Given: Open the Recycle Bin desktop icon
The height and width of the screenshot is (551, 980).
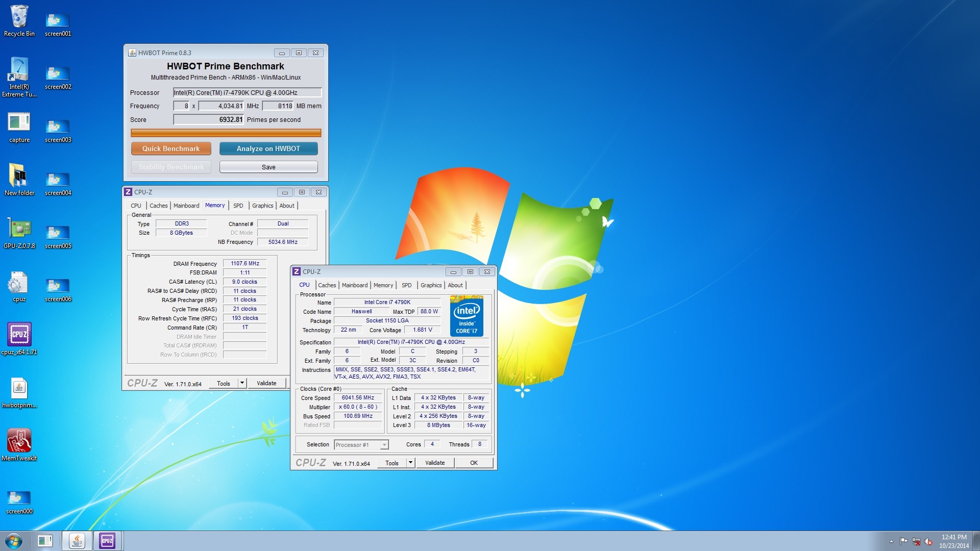Looking at the screenshot, I should pos(19,21).
